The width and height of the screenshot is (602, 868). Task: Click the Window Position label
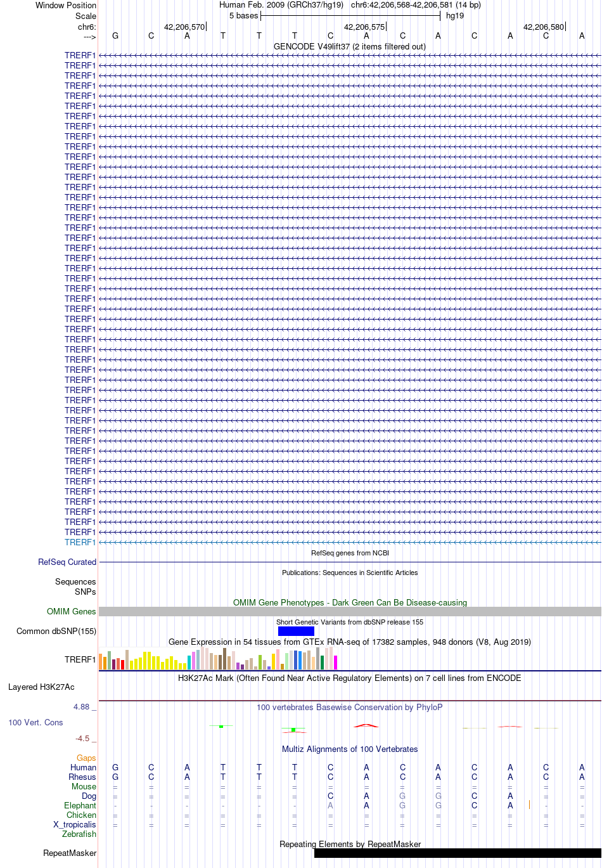coord(66,5)
